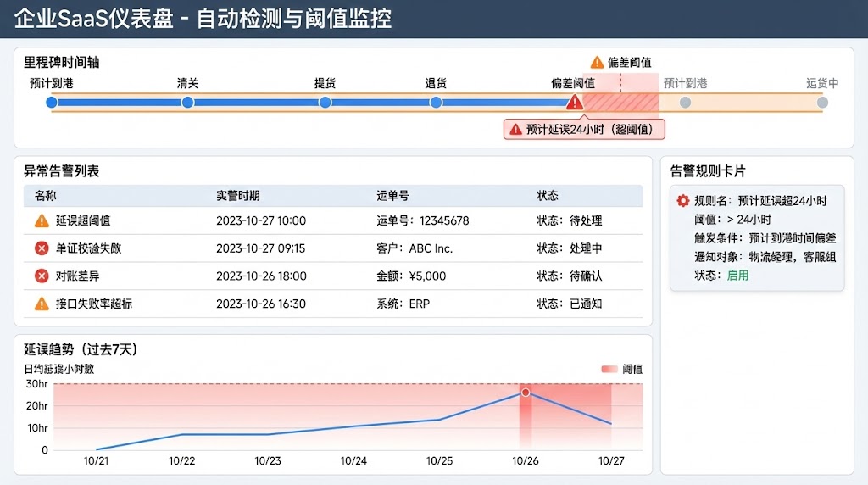This screenshot has width=868, height=485.
Task: Click the warning icon in the 预计延误24小时 tooltip
Action: coord(515,130)
